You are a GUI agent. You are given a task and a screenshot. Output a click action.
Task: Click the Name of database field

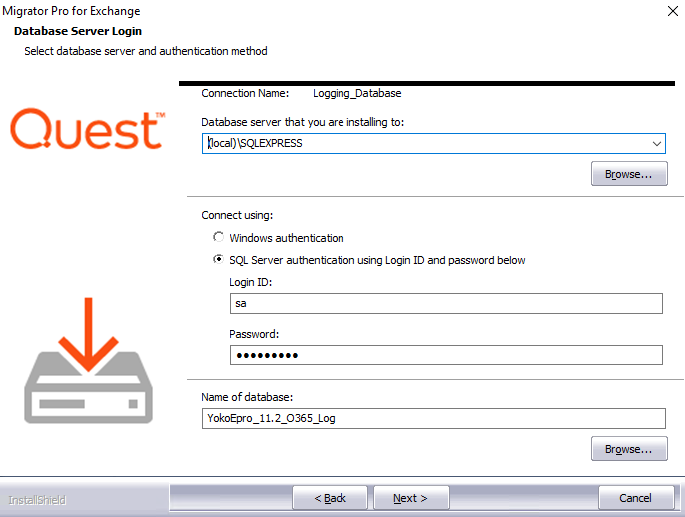tap(433, 418)
